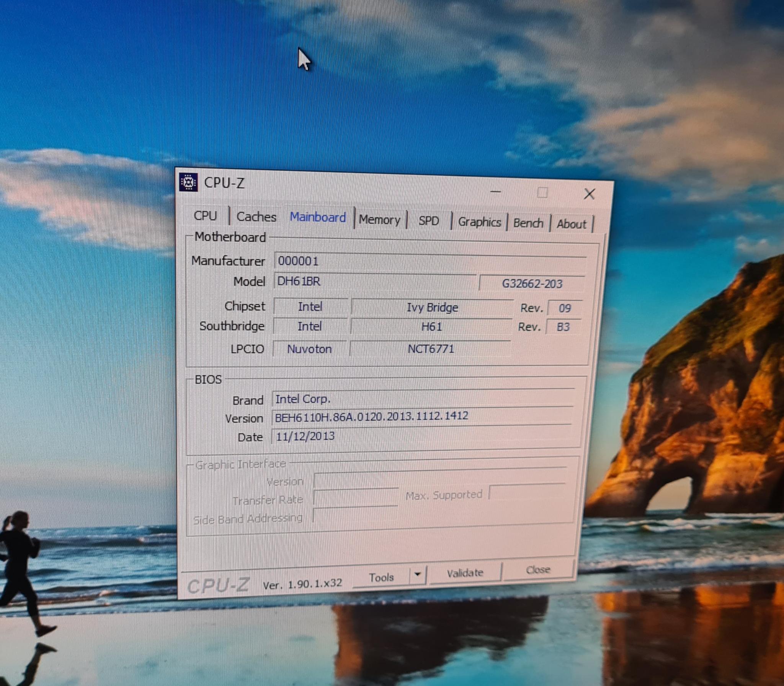Switch to the Caches tab

tap(256, 217)
